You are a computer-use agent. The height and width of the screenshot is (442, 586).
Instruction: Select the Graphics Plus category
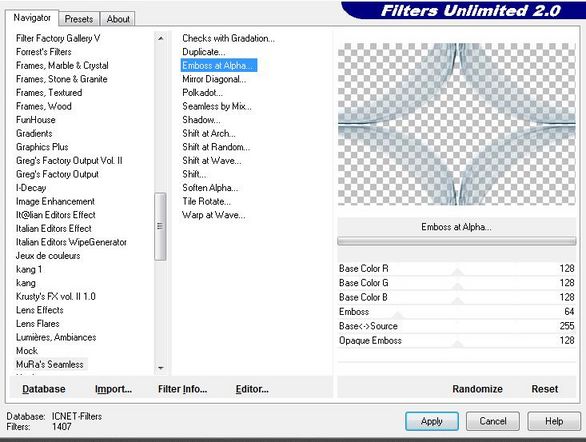[42, 147]
